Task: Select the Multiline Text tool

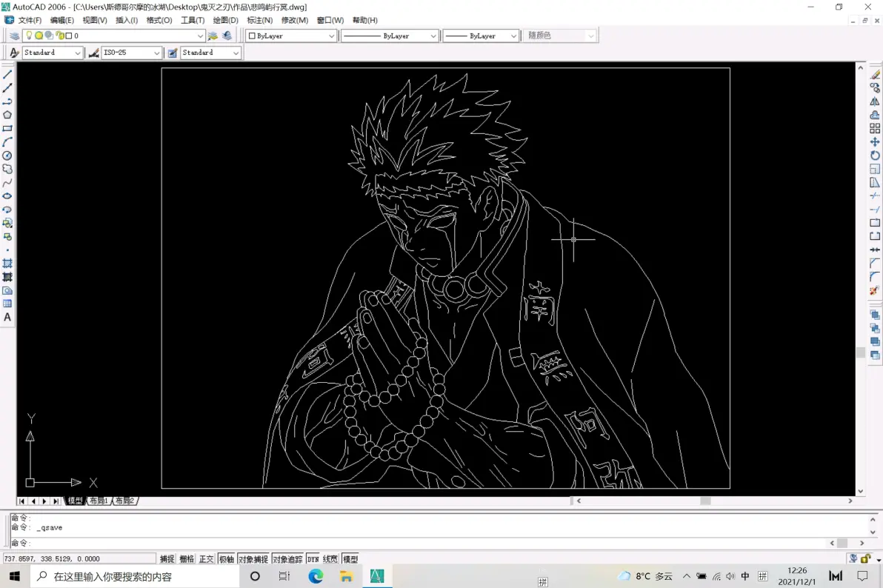Action: click(7, 317)
